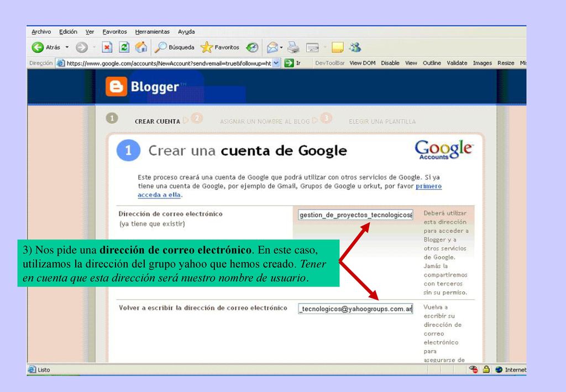The width and height of the screenshot is (566, 392).
Task: Click the 'Listo' status bar text
Action: click(x=44, y=370)
